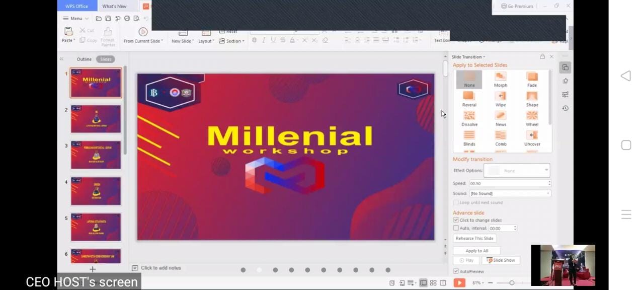Uncheck the AutoPreview option

click(456, 271)
